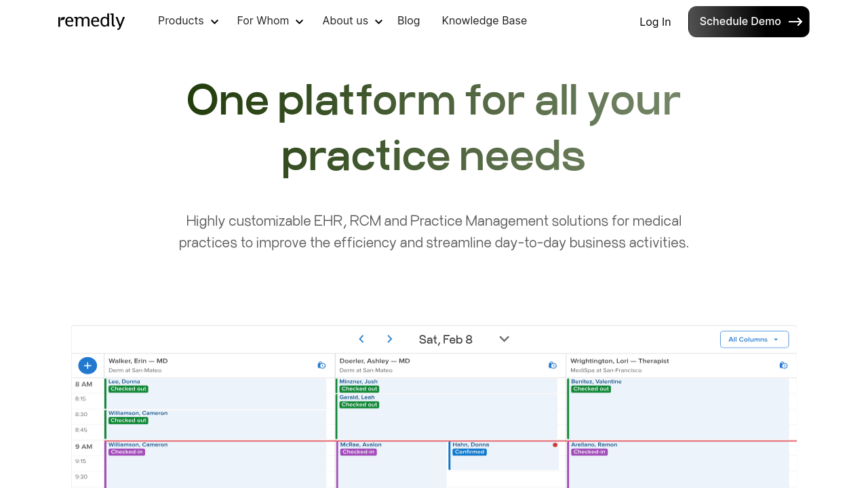Expand the About us menu
This screenshot has height=488, width=868.
pos(352,21)
